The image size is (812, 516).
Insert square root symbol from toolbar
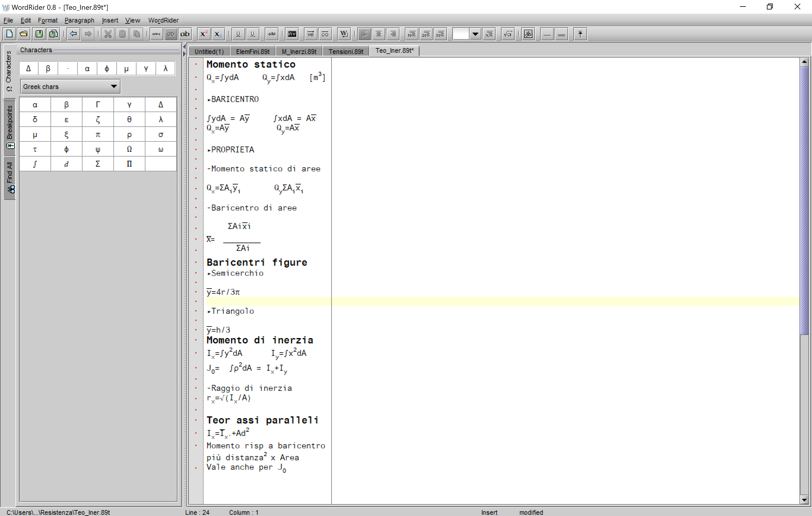[x=507, y=34]
